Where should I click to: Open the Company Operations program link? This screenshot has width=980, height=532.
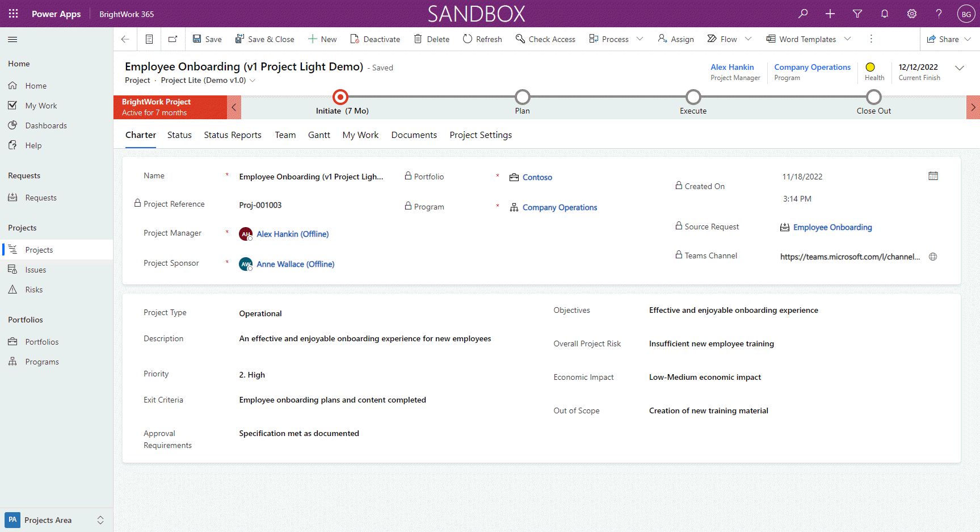[x=560, y=207]
